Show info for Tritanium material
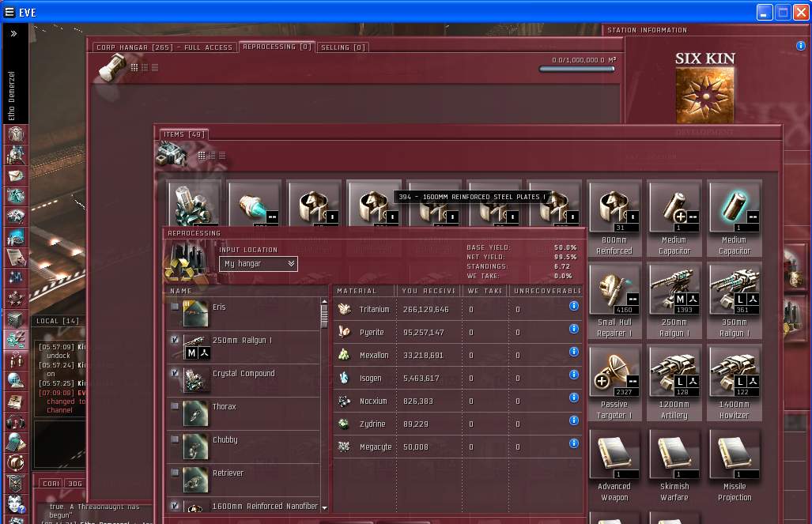Image resolution: width=812 pixels, height=524 pixels. [574, 306]
